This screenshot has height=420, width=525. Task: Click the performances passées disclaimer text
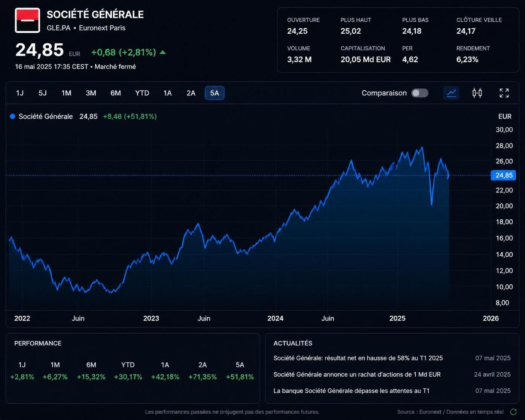(x=232, y=412)
